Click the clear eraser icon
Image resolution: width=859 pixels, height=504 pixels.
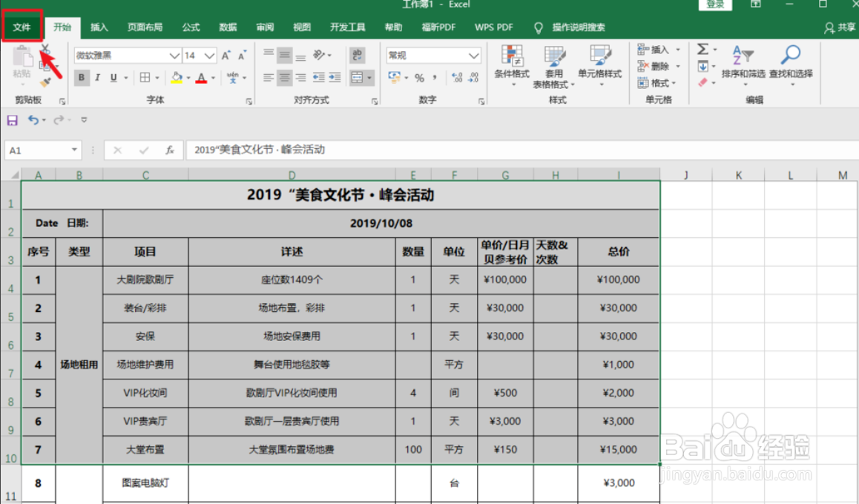(703, 82)
